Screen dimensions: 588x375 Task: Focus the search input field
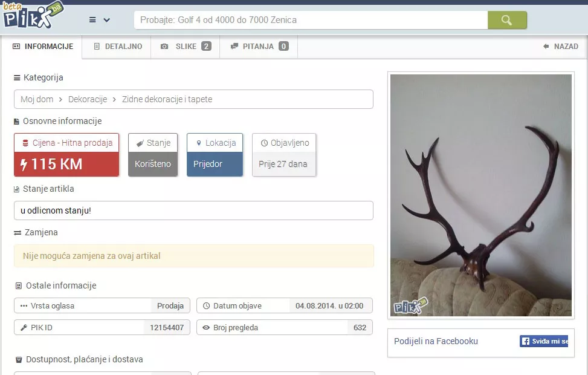tap(311, 20)
